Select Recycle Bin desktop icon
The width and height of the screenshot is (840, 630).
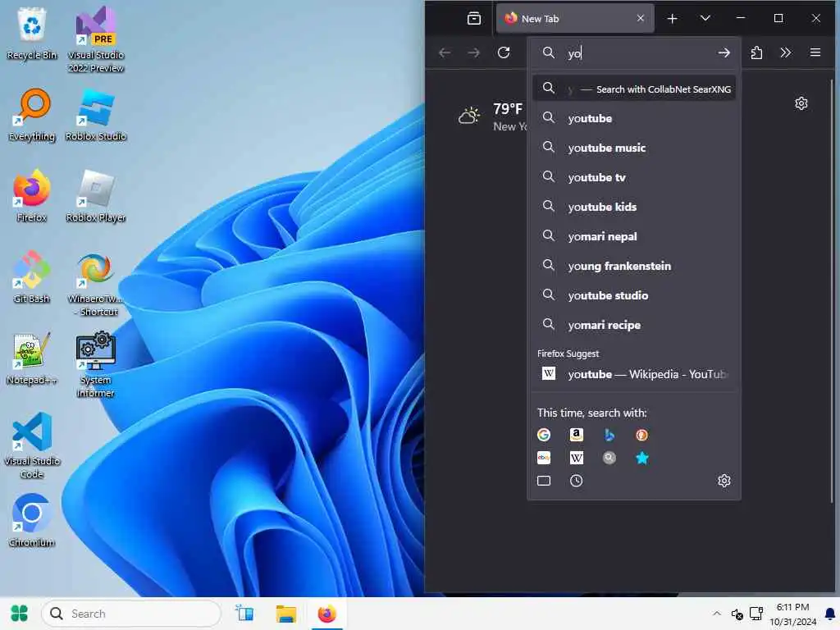click(32, 33)
